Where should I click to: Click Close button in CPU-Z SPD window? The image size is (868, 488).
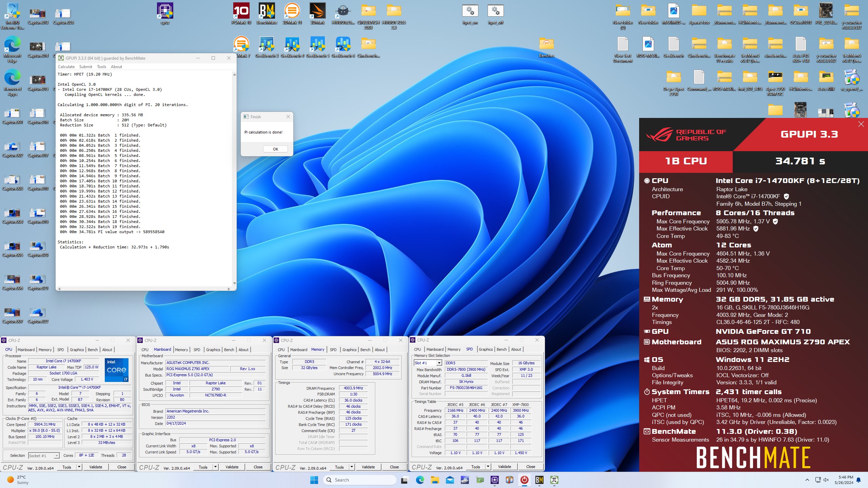531,467
